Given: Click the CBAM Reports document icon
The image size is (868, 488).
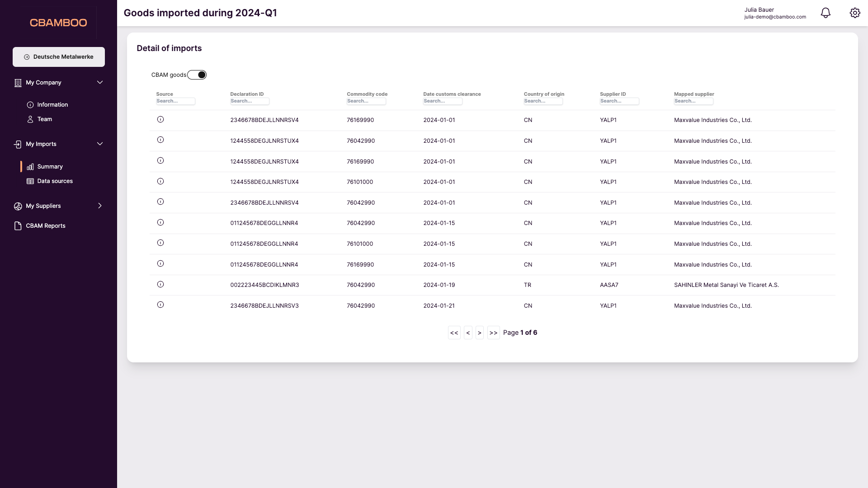Looking at the screenshot, I should pos(18,226).
